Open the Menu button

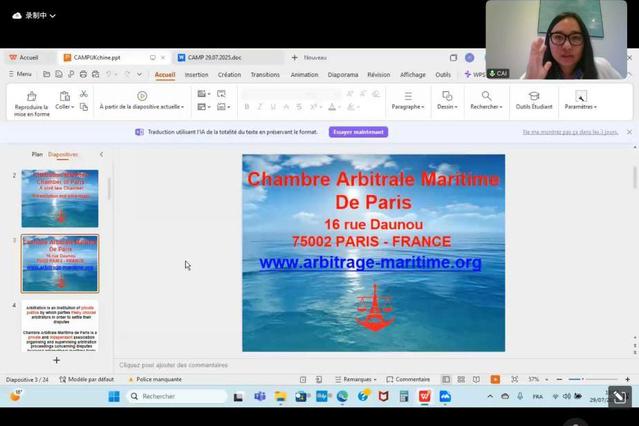click(20, 74)
